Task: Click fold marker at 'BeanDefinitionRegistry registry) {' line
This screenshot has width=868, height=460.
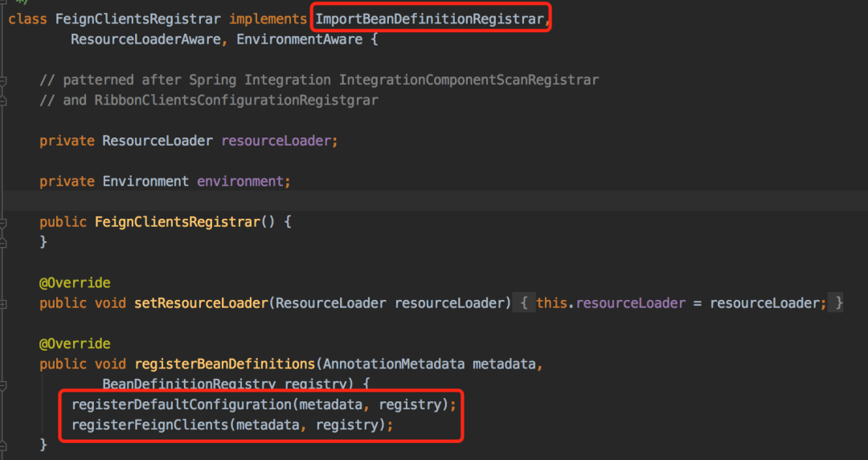Action: coord(2,385)
